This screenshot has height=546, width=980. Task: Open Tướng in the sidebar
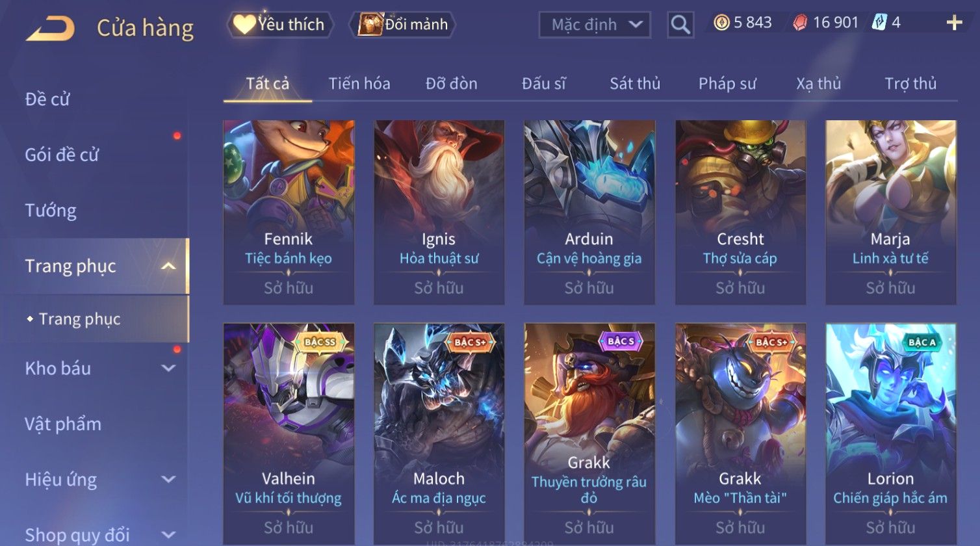click(x=51, y=210)
